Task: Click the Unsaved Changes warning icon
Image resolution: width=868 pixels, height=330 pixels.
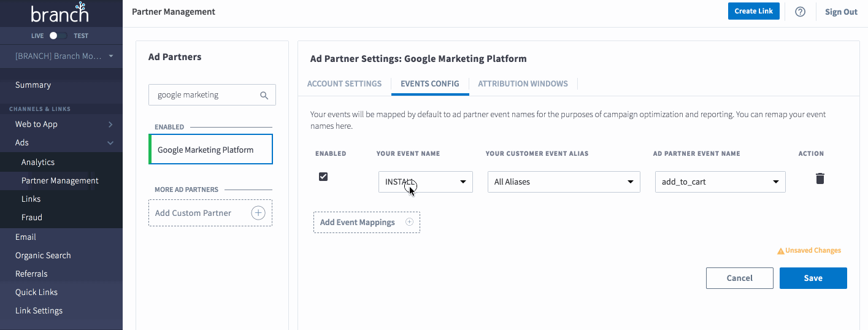Action: coord(780,251)
